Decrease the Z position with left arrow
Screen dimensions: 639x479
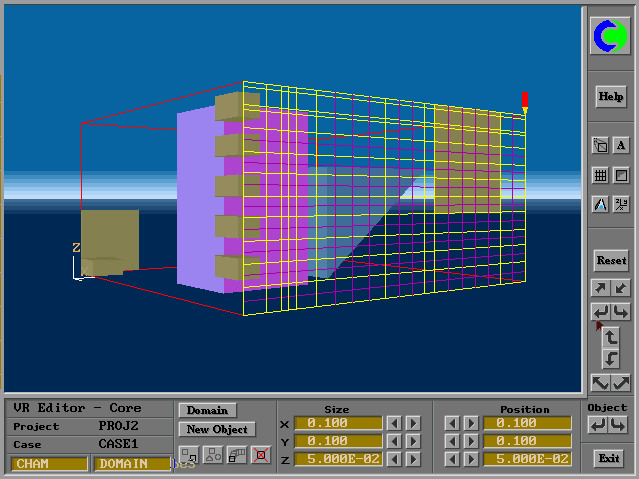[451, 459]
